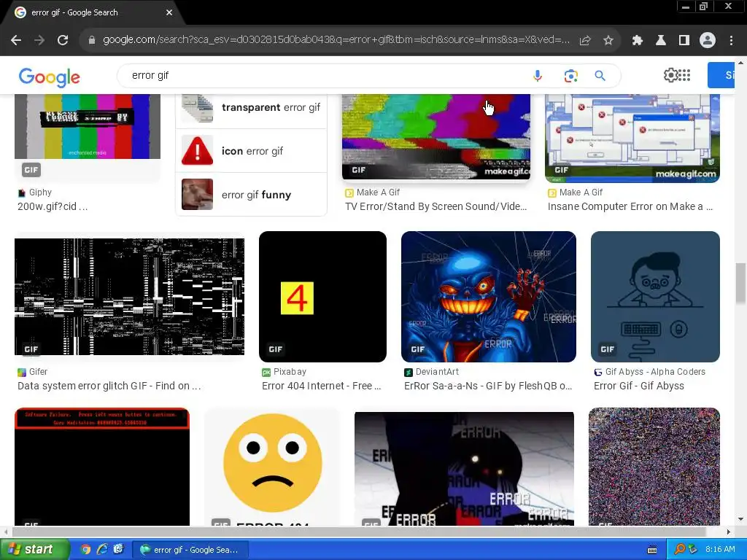Screen dimensions: 747x560
Task: Open the Gif Abyss Error Gif thumbnail
Action: click(655, 297)
